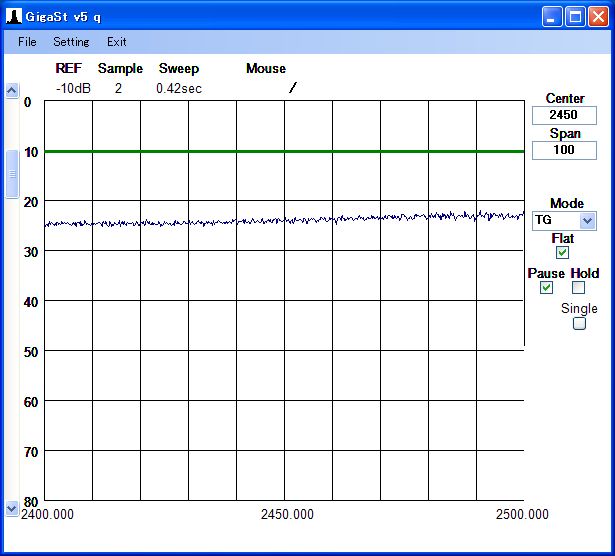Toggle the Flat checkbox off

(562, 253)
